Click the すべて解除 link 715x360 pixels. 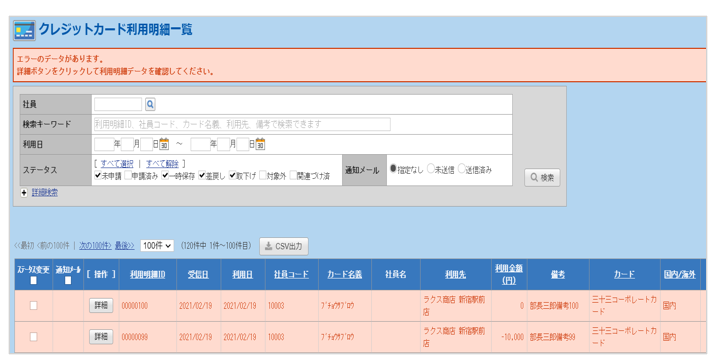pyautogui.click(x=162, y=163)
